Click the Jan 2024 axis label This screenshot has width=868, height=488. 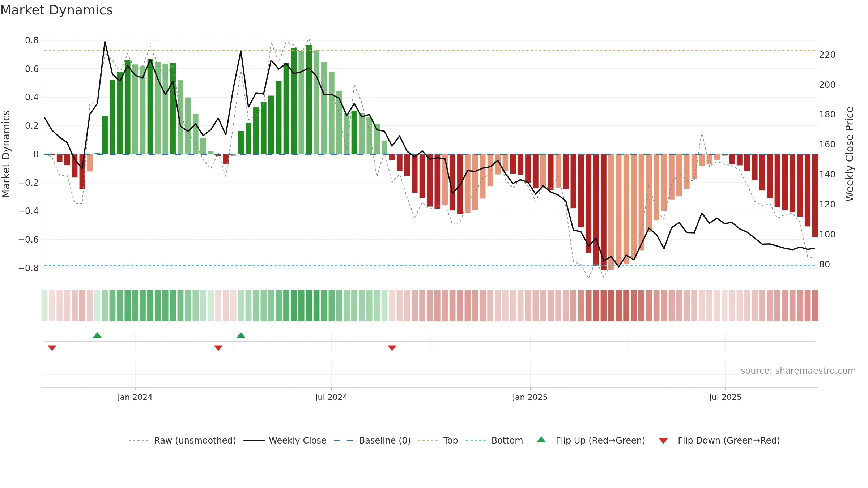click(135, 397)
